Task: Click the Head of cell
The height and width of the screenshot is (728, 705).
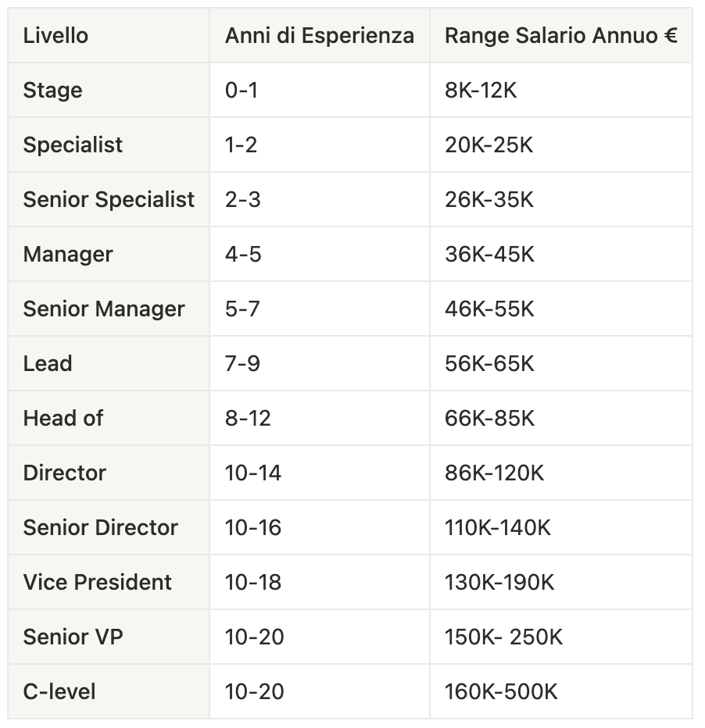Action: click(x=63, y=419)
